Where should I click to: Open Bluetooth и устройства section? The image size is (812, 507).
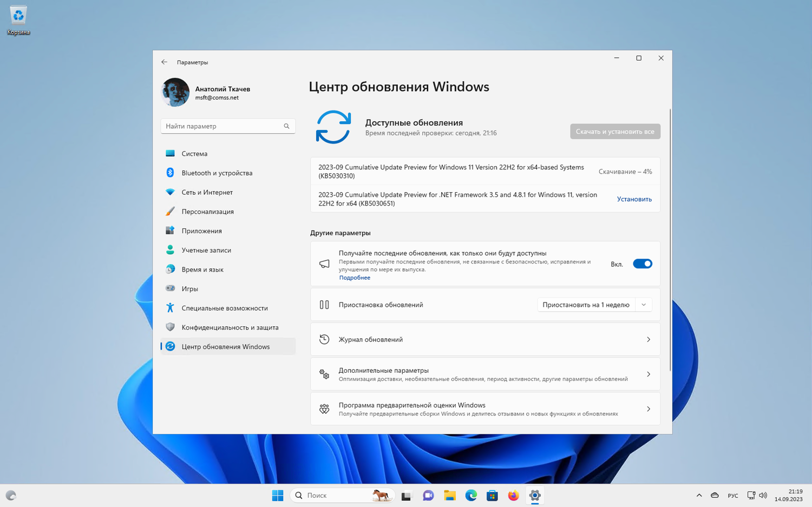(x=228, y=173)
